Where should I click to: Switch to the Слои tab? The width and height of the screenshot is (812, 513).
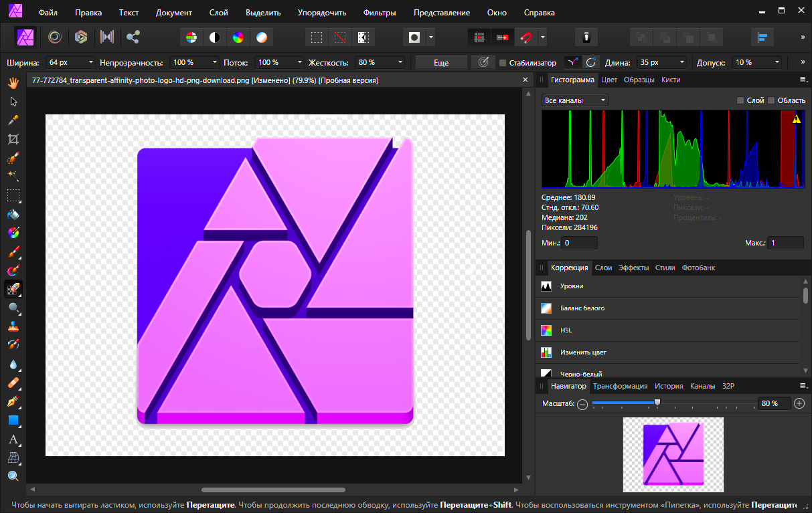[604, 268]
